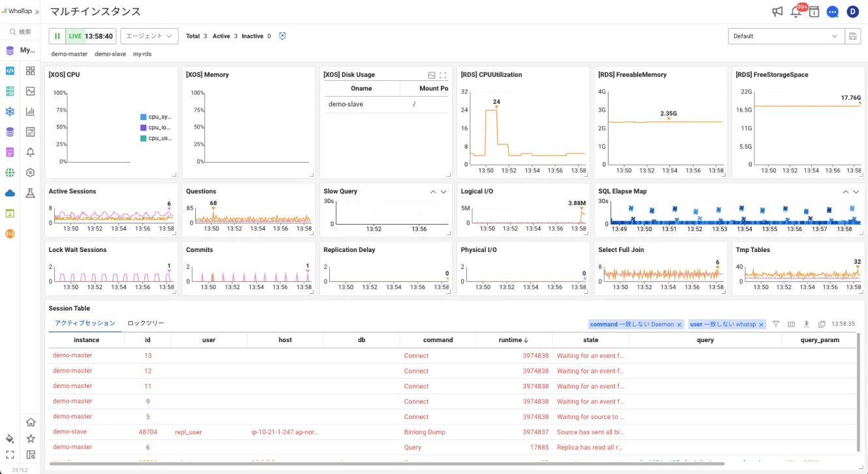Expand Slow Query panel with down chevron
This screenshot has height=474, width=868.
443,192
